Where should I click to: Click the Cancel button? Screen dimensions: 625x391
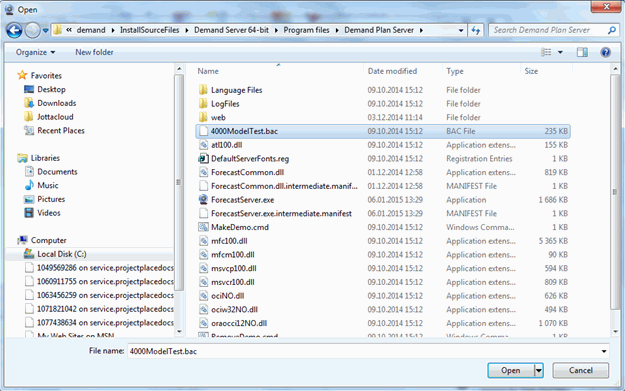pyautogui.click(x=580, y=370)
